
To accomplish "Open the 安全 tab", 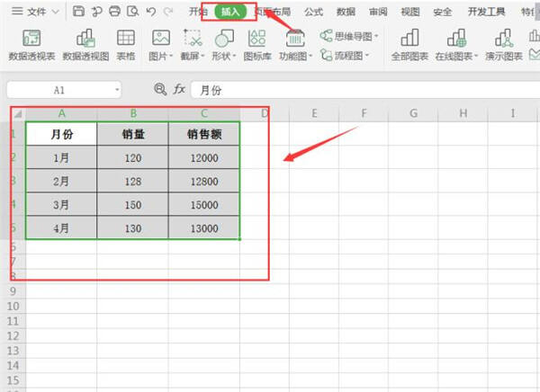I will coord(443,12).
